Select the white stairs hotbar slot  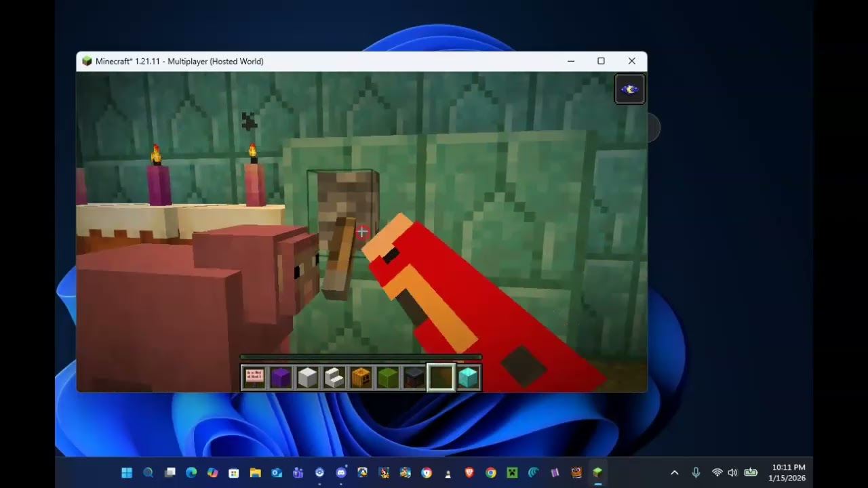coord(334,378)
